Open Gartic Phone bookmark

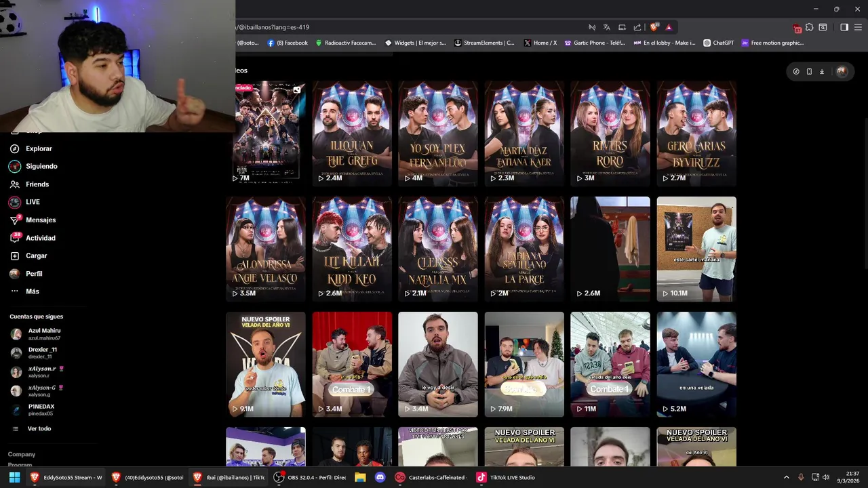click(595, 43)
